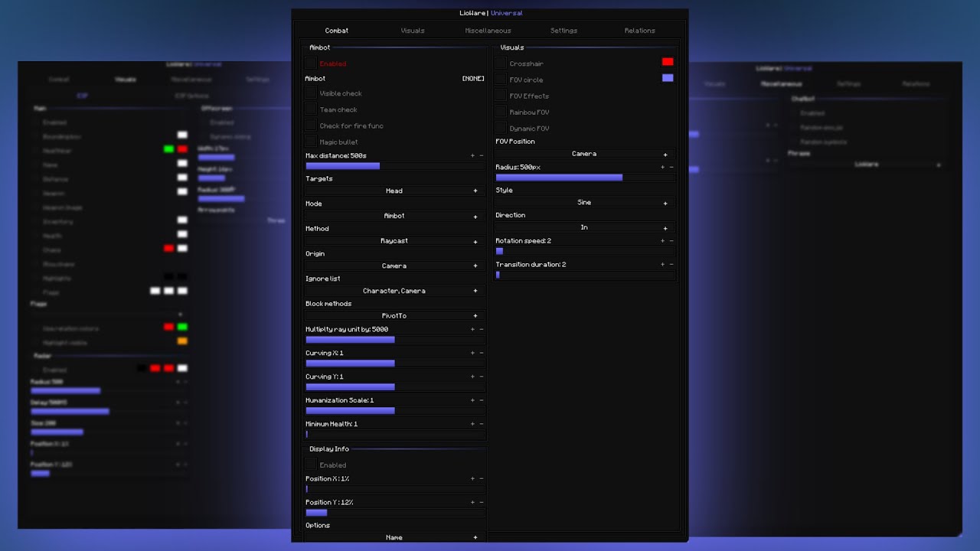This screenshot has height=551, width=980.
Task: Open the Direction dropdown showing In
Action: [x=585, y=227]
